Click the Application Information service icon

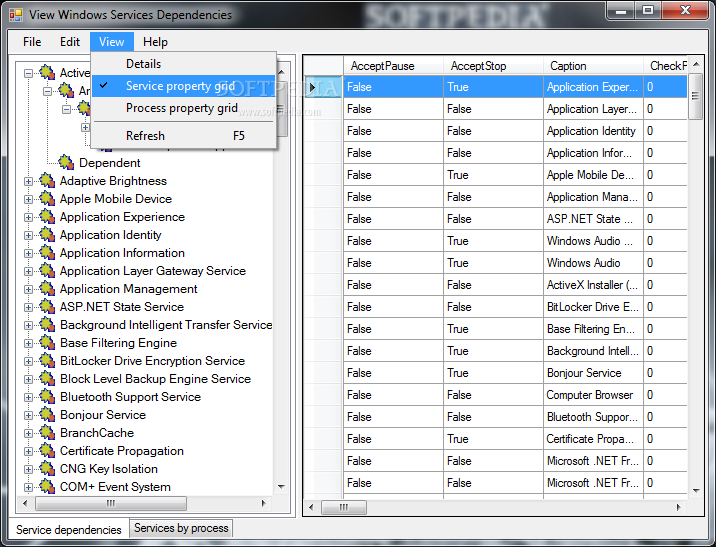pyautogui.click(x=47, y=252)
